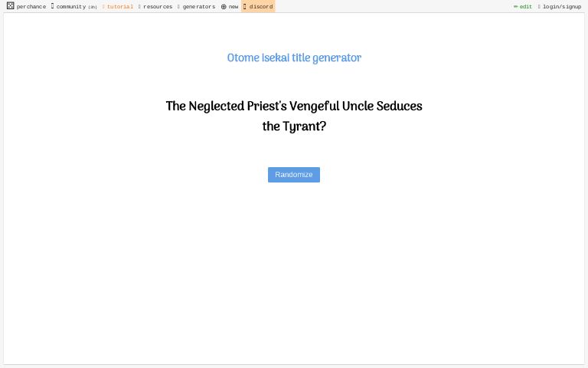Click the green pencil edit icon
The width and height of the screenshot is (588, 368).
(x=515, y=6)
